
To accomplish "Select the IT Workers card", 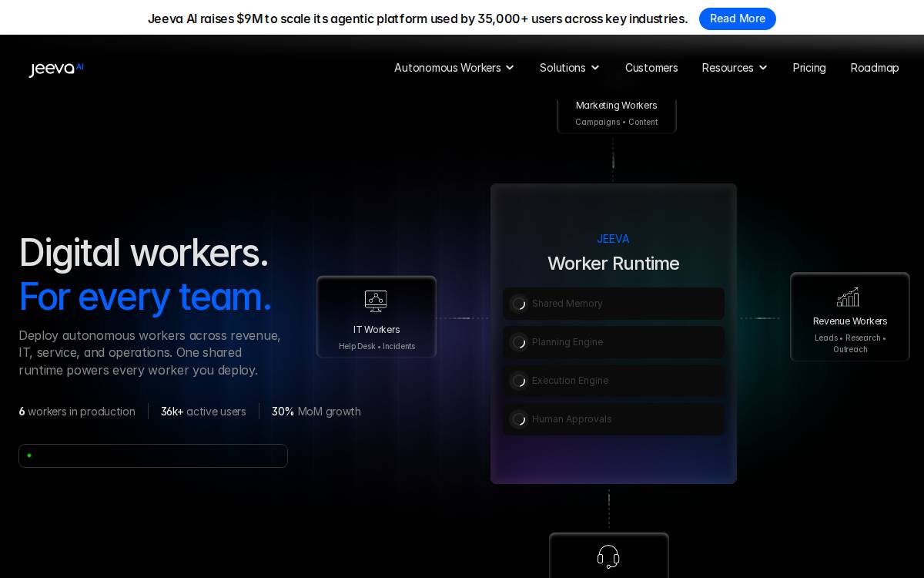I will pyautogui.click(x=377, y=317).
